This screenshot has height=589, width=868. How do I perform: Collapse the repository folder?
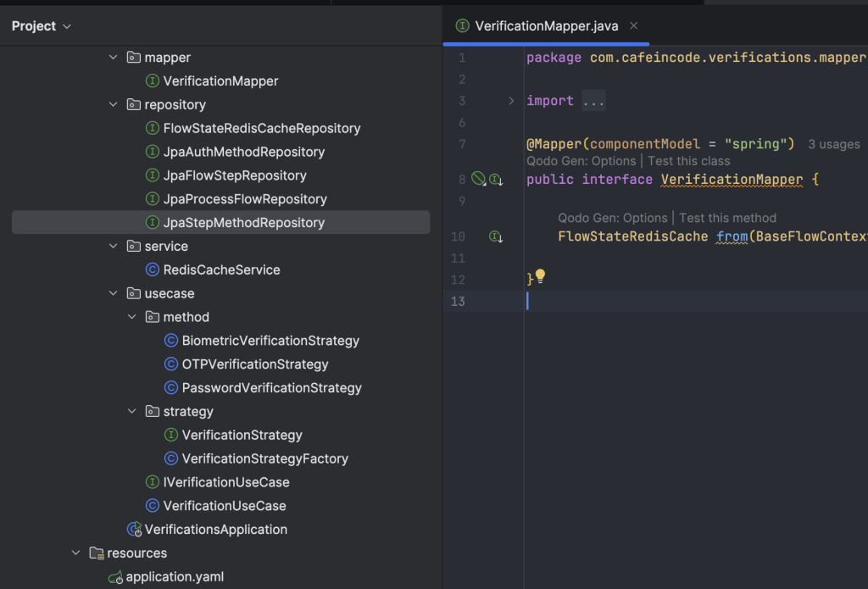113,104
